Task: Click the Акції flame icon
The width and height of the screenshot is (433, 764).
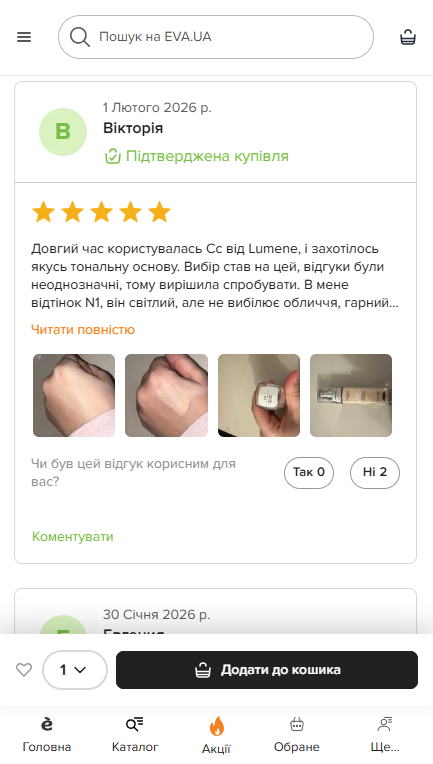Action: click(216, 726)
